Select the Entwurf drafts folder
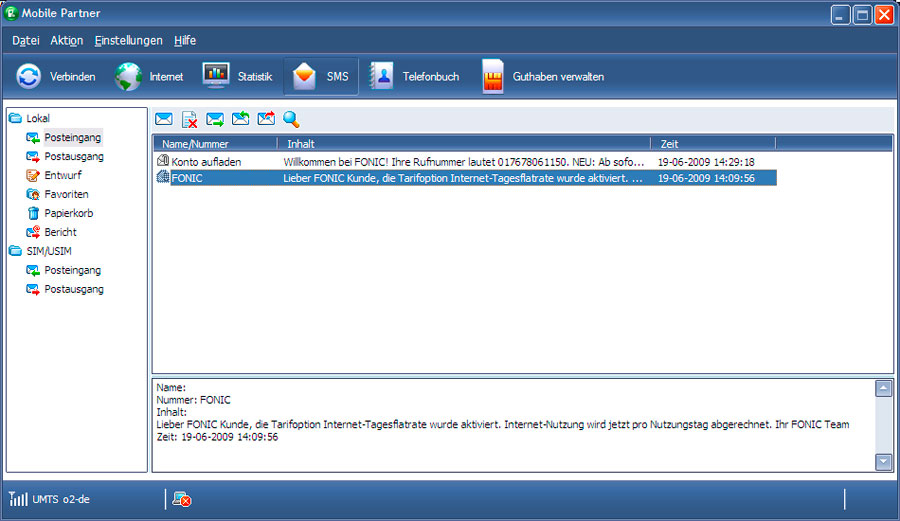900x521 pixels. (63, 175)
